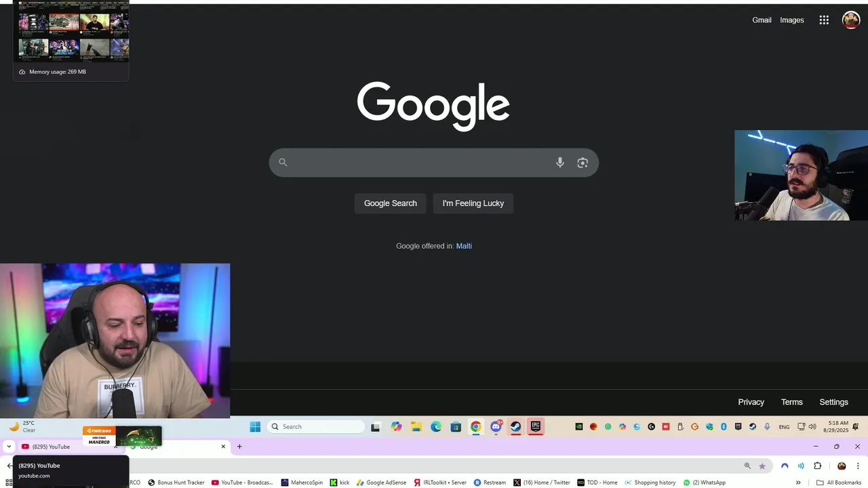Click the Windows taskbar Search box

(316, 426)
